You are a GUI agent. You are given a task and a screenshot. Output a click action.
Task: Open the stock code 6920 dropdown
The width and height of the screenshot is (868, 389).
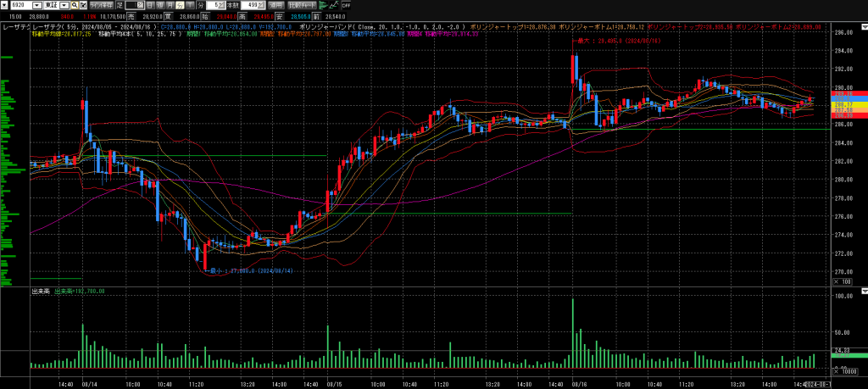(x=36, y=4)
